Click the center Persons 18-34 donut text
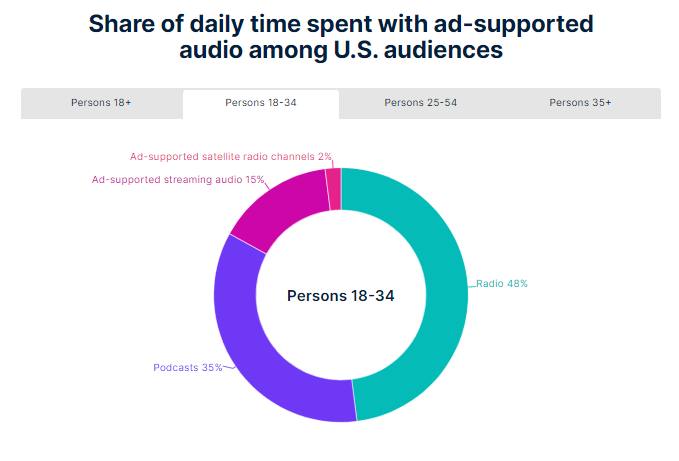The width and height of the screenshot is (679, 461). 341,296
